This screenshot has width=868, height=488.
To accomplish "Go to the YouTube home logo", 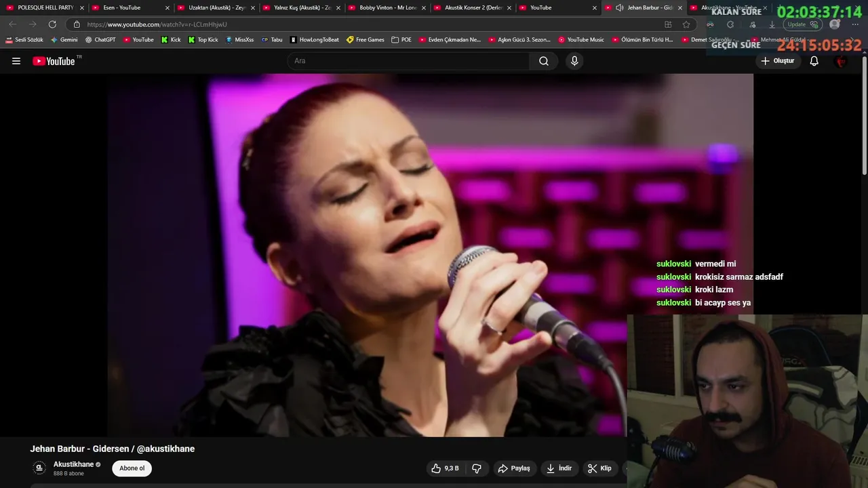I will 54,61.
